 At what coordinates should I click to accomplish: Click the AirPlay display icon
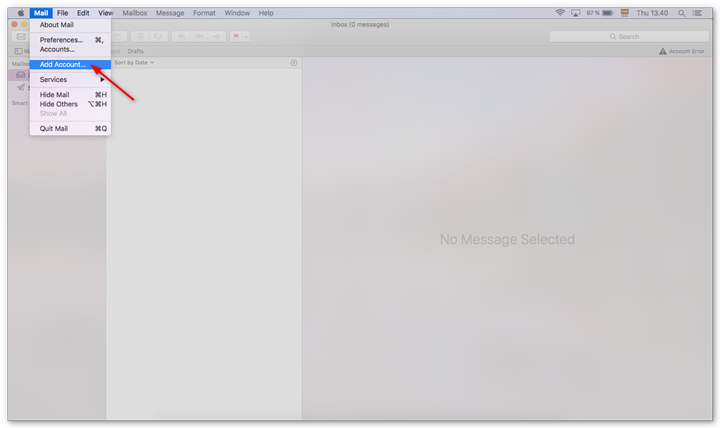pos(574,13)
